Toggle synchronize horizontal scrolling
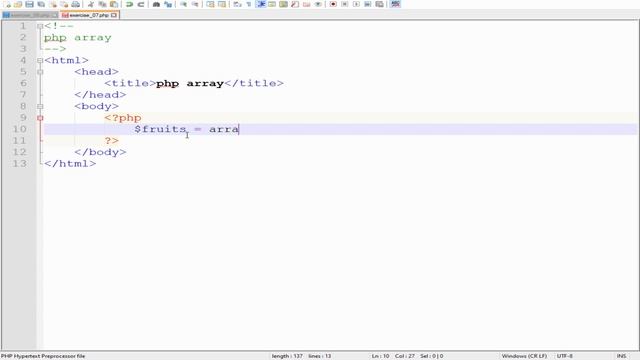The height and width of the screenshot is (360, 640). [222, 4]
